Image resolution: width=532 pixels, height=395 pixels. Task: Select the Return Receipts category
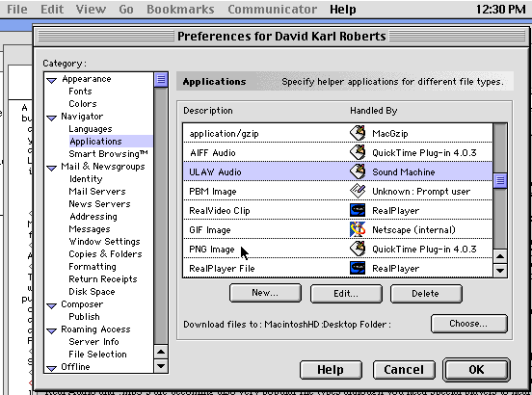click(x=103, y=279)
